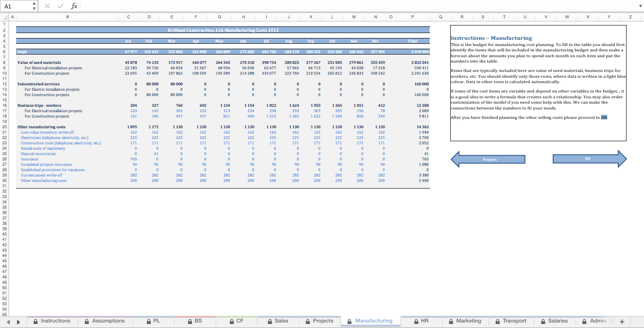Click 'Other manufacturing costs' heading
Screen dimensions: 644x328
(x=41, y=127)
